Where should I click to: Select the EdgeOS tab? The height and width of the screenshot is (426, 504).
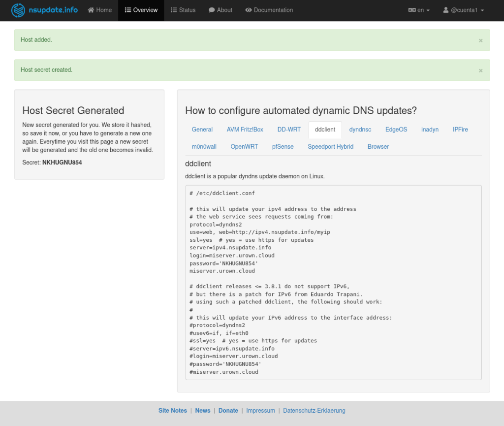396,130
